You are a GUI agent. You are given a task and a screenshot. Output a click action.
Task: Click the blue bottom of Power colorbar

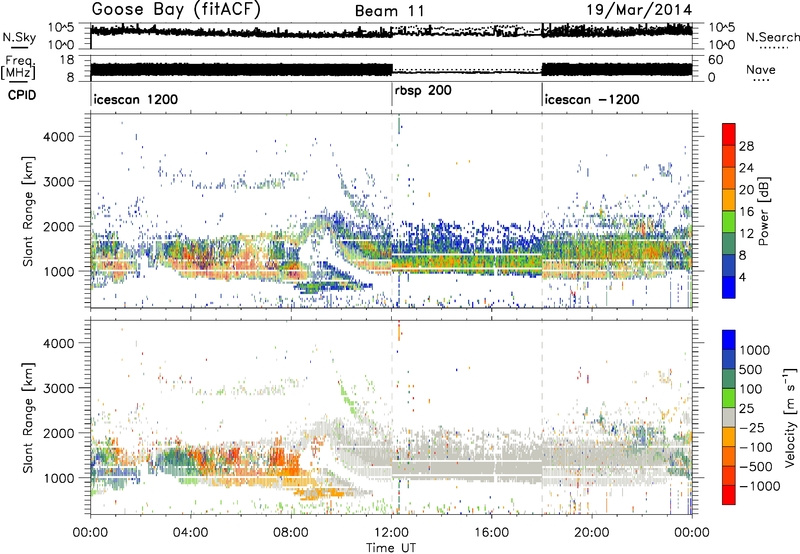click(729, 287)
